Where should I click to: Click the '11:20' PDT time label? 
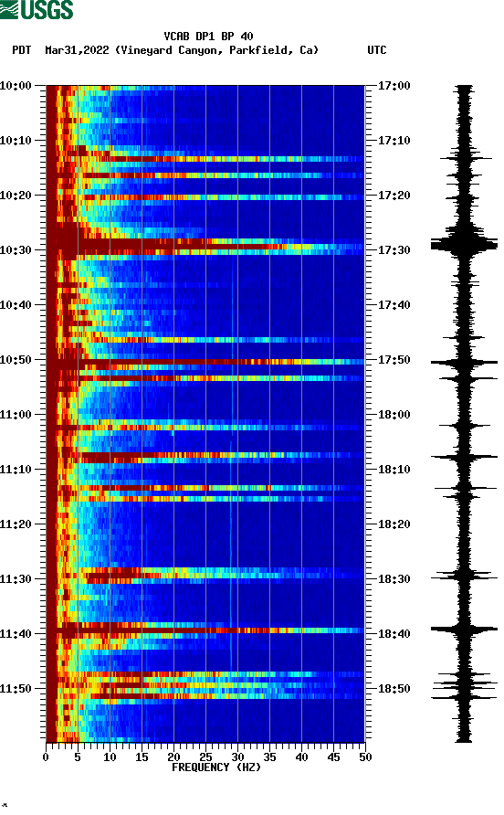pos(16,524)
